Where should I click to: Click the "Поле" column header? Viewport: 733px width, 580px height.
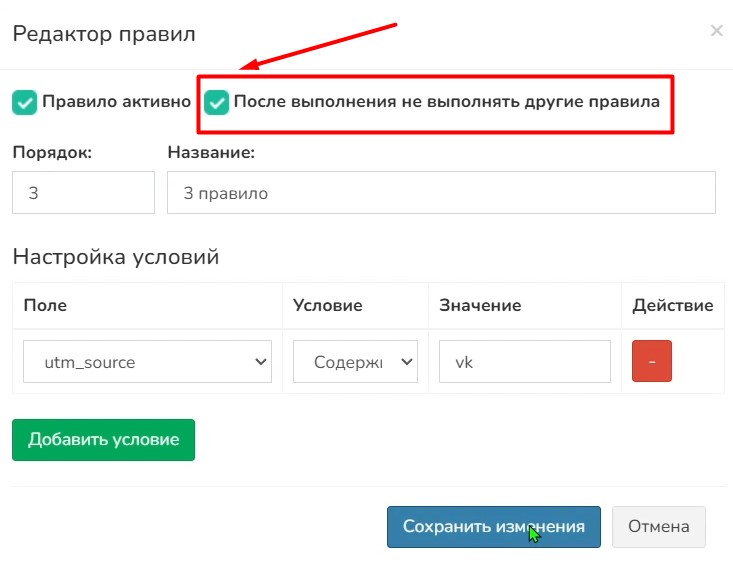[45, 306]
